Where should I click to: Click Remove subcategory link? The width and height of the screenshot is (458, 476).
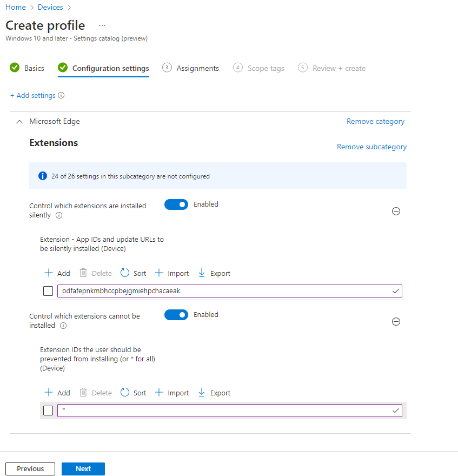tap(371, 147)
